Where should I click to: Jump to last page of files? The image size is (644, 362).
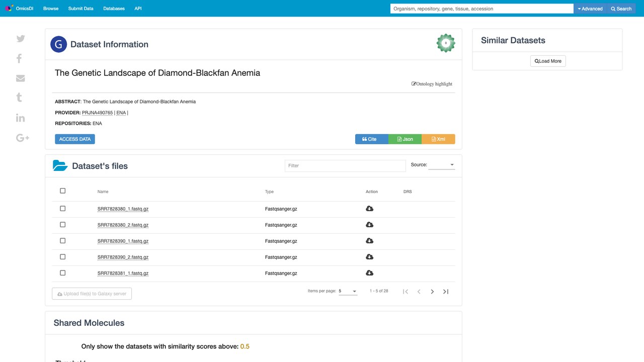(445, 292)
